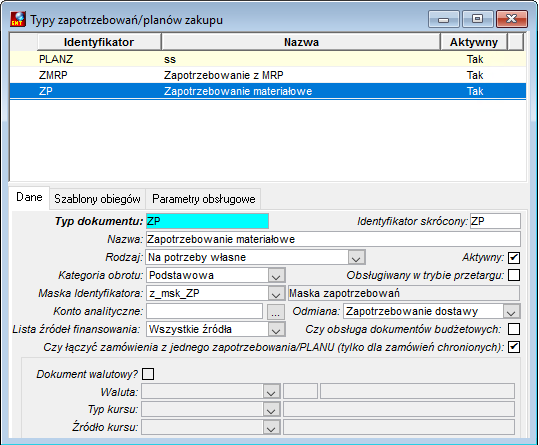Expand the Maska Identyfikatora dropdown
This screenshot has width=539, height=445.
(x=276, y=293)
